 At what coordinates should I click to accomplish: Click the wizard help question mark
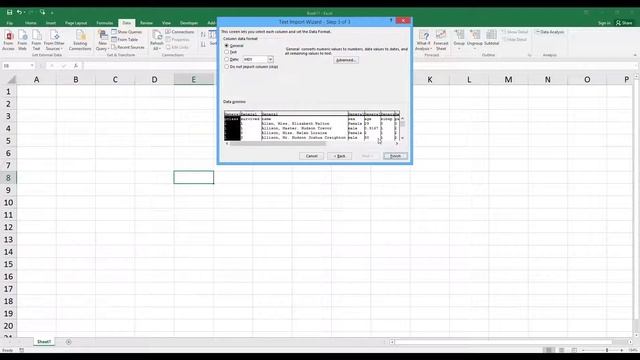[391, 20]
